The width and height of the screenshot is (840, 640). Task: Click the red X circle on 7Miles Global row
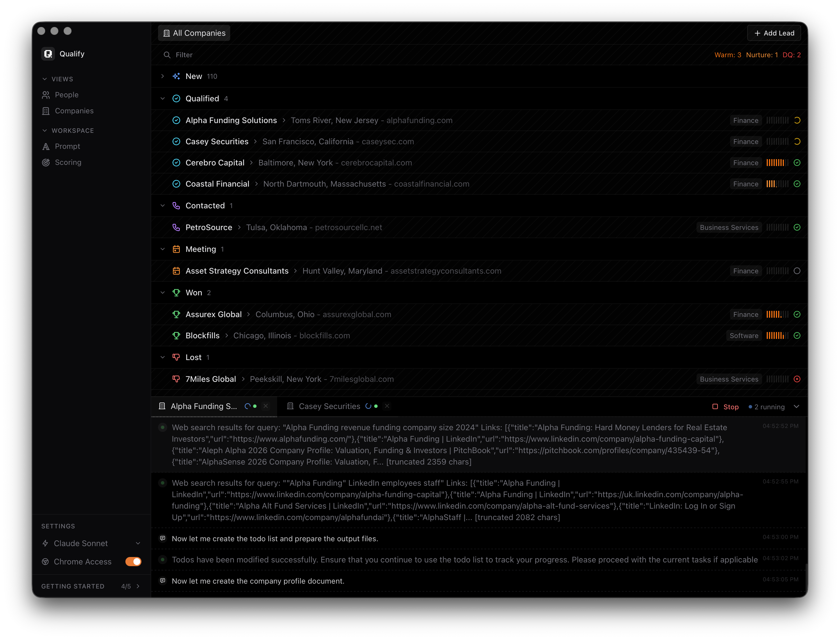point(797,379)
